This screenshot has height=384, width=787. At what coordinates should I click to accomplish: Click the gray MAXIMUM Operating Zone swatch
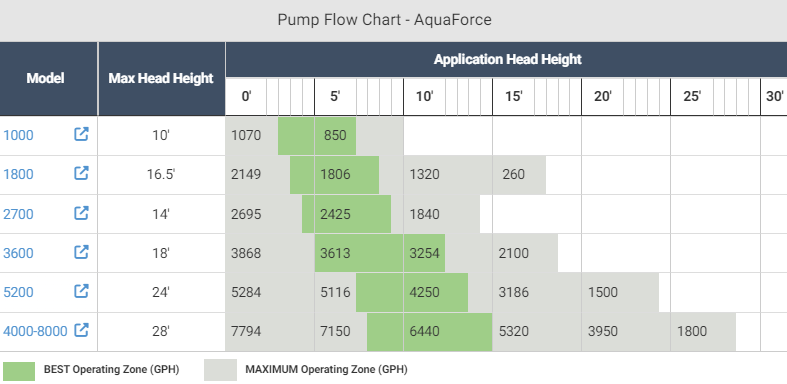[x=220, y=370]
